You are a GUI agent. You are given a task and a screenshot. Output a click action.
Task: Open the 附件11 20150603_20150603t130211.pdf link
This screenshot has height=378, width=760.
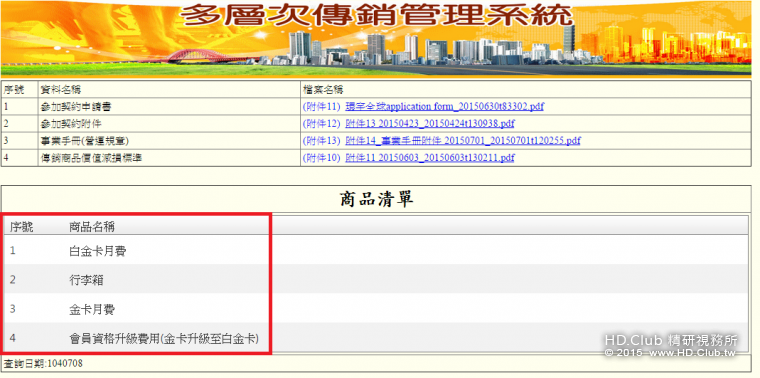[429, 158]
